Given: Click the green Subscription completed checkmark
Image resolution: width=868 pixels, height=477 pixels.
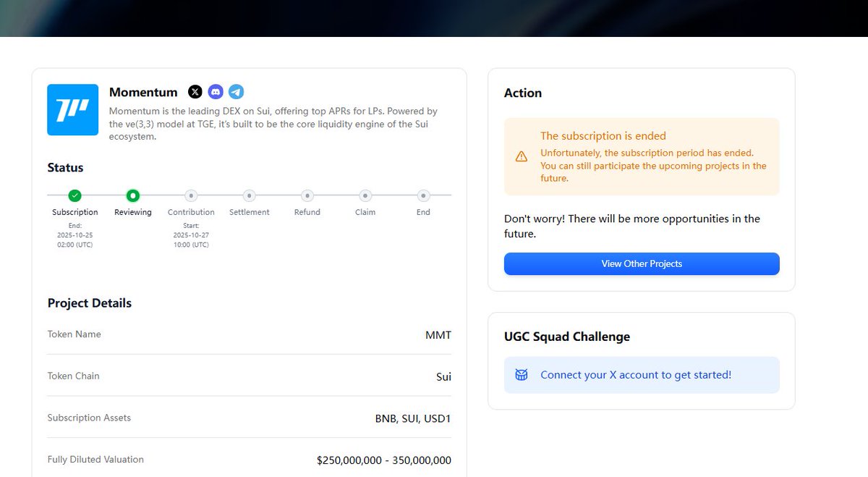Looking at the screenshot, I should [x=75, y=195].
